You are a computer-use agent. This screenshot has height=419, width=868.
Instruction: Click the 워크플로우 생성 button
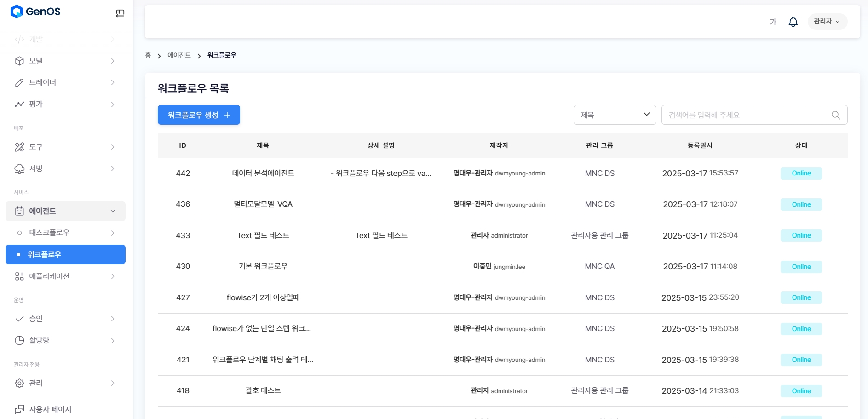(x=199, y=115)
